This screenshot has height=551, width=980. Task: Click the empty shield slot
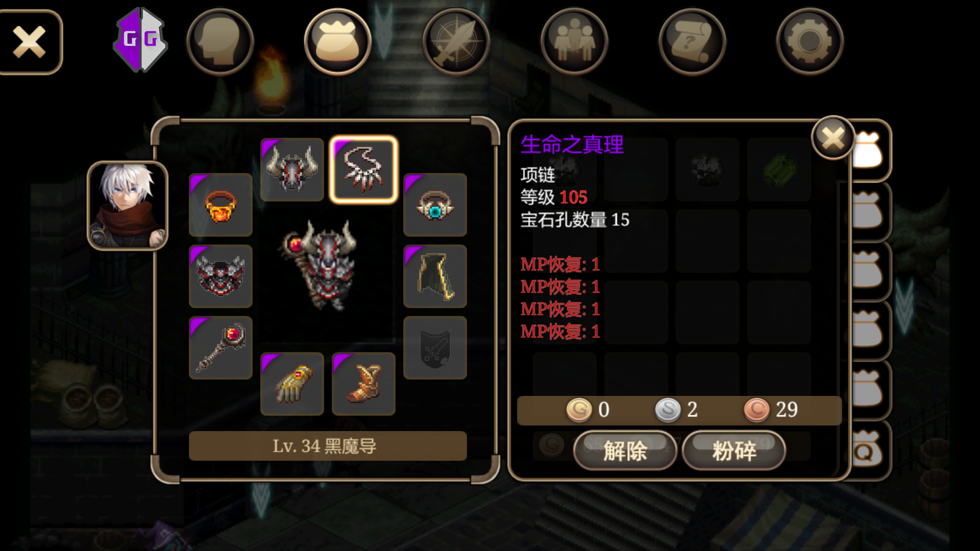click(435, 348)
